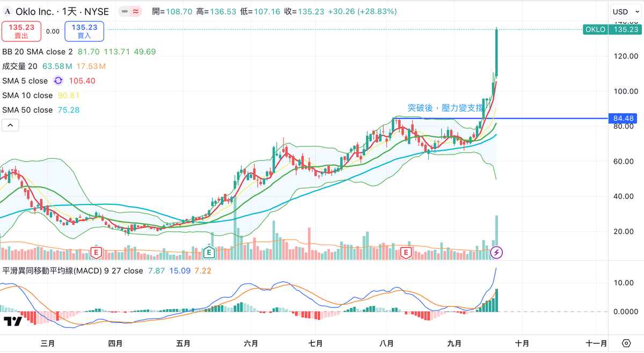Click the low value 107.16
This screenshot has height=353, width=644.
point(268,11)
